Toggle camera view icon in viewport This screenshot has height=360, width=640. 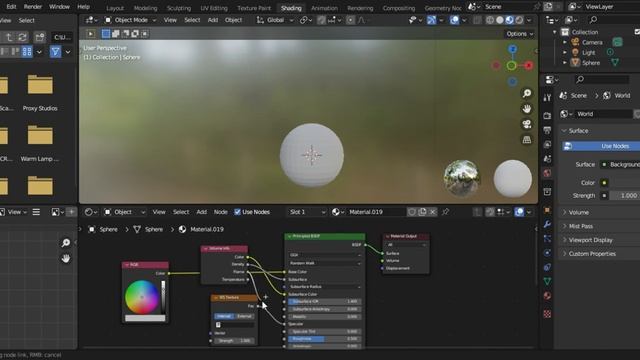[x=527, y=124]
